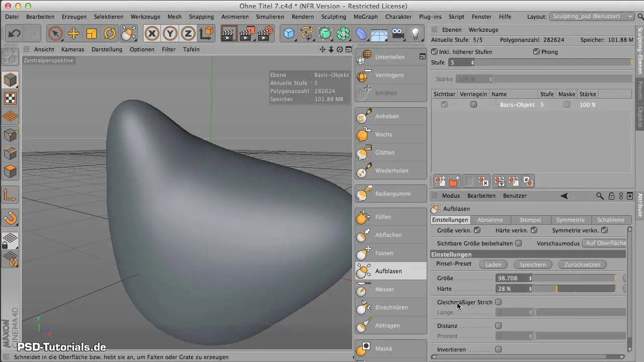
Task: Toggle Härte verkn. checkbox
Action: point(534,230)
